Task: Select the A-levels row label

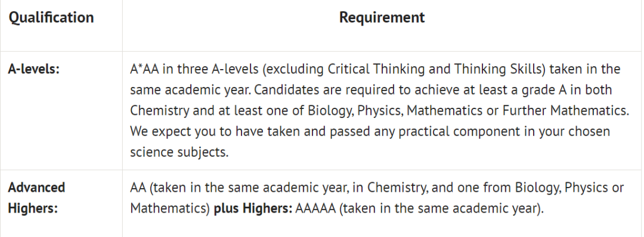Action: 33,69
